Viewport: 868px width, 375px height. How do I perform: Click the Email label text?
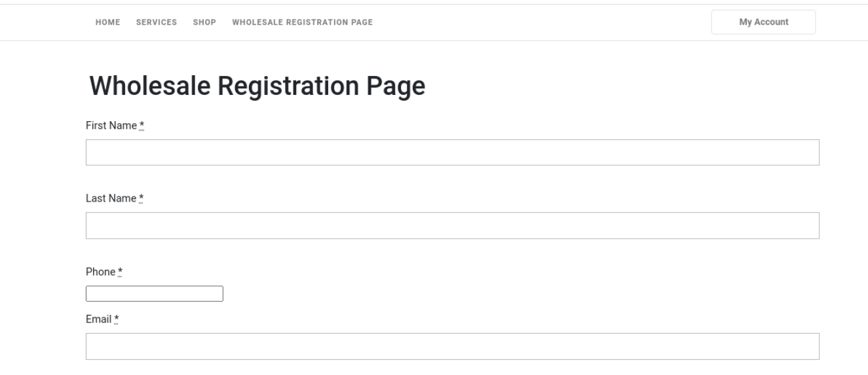99,319
